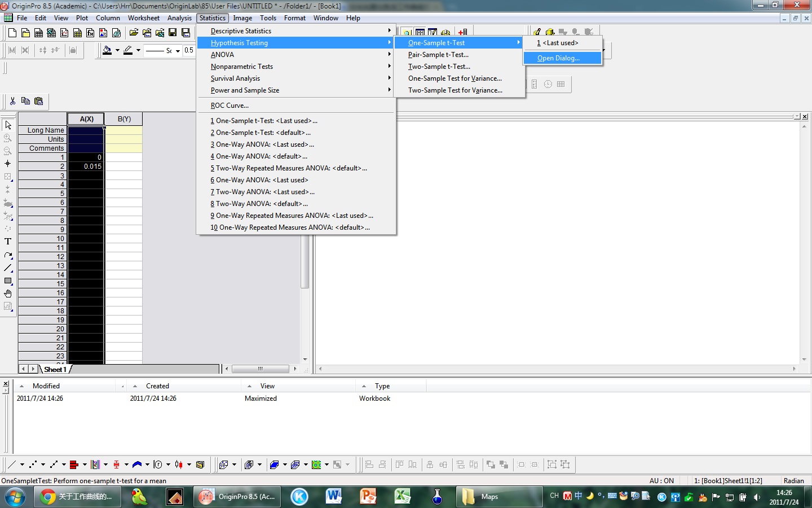Click the Stock candlestick plot icon

[179, 465]
